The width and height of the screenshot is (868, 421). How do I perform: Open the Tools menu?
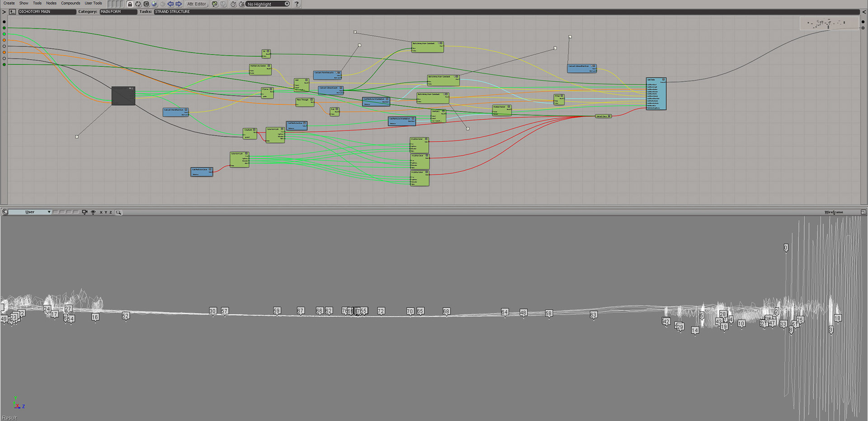(x=37, y=3)
